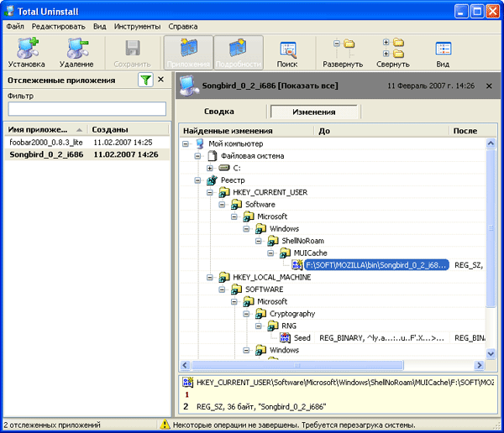Click the ShellNoRoam folder icon
Image resolution: width=504 pixels, height=433 pixels.
(273, 241)
